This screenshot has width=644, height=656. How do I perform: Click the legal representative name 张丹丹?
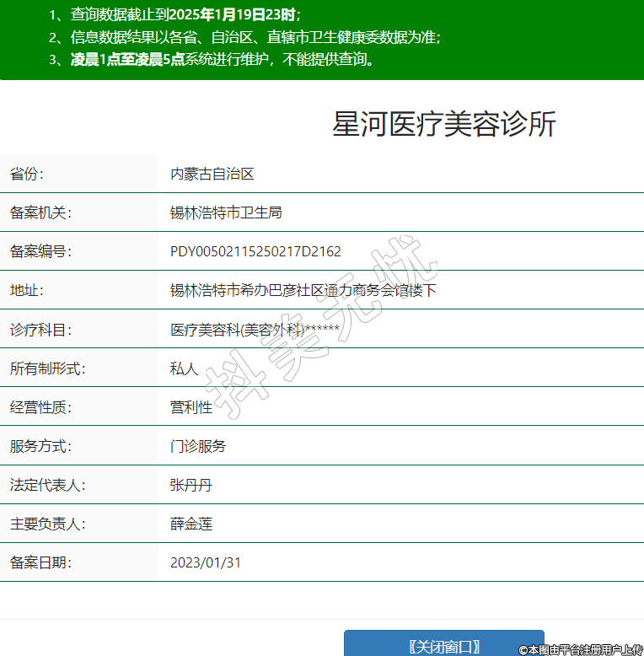(191, 485)
